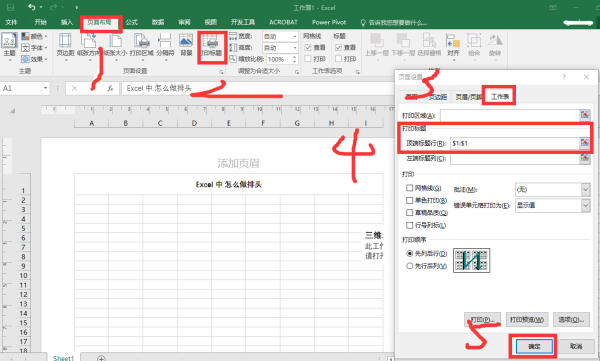The image size is (600, 361).
Task: Click range selector beside 顶端标题行 field
Action: (584, 143)
